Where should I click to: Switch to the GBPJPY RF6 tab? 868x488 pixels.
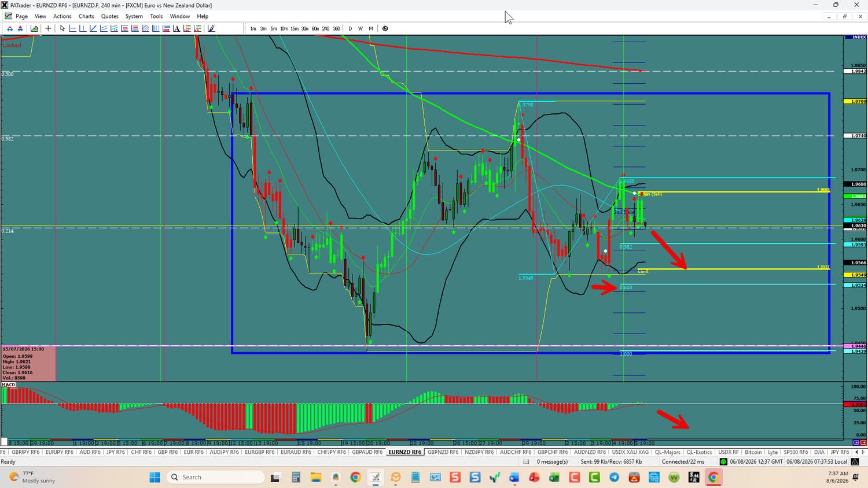25,452
